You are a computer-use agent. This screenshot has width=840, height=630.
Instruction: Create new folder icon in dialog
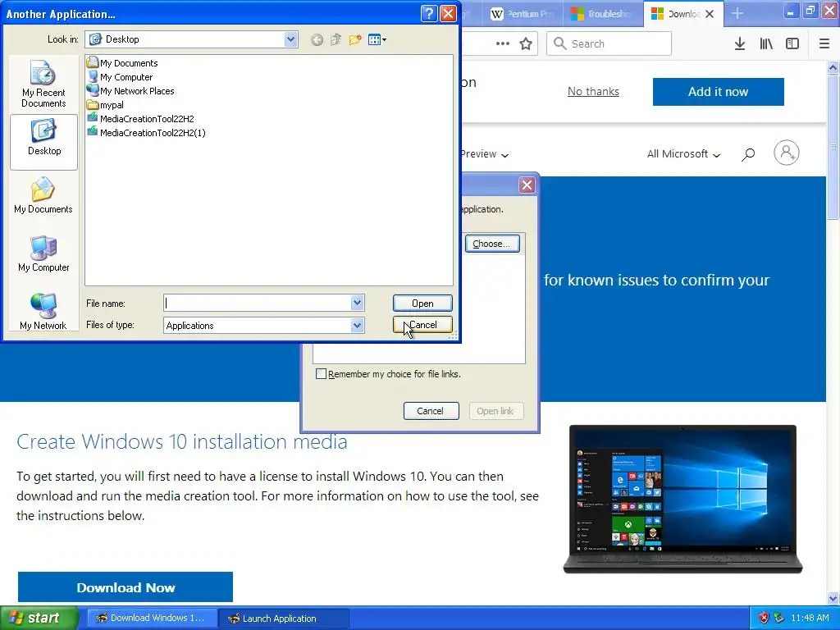pos(354,39)
